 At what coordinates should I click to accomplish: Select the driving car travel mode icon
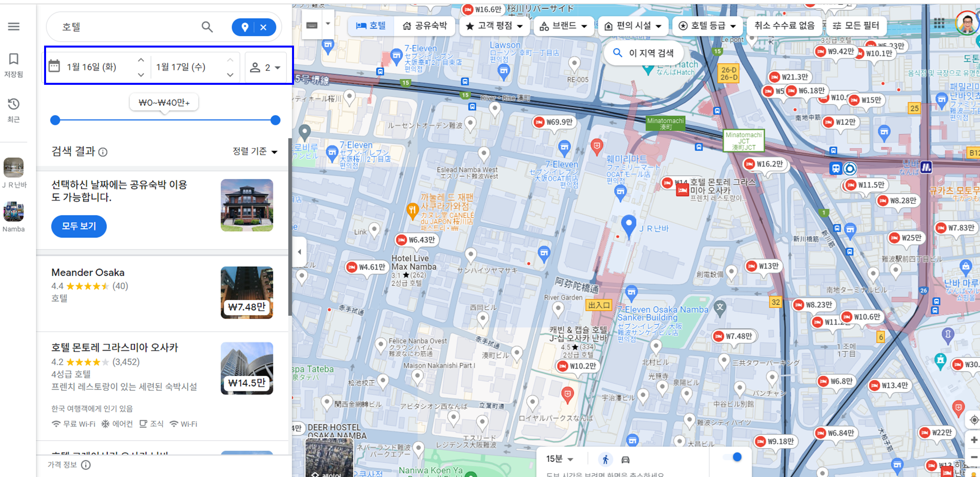pos(626,459)
